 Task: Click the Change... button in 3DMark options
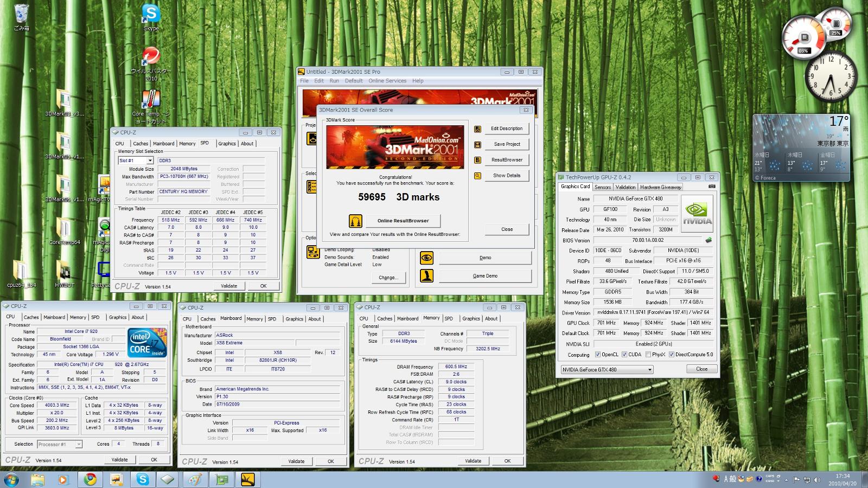(388, 278)
